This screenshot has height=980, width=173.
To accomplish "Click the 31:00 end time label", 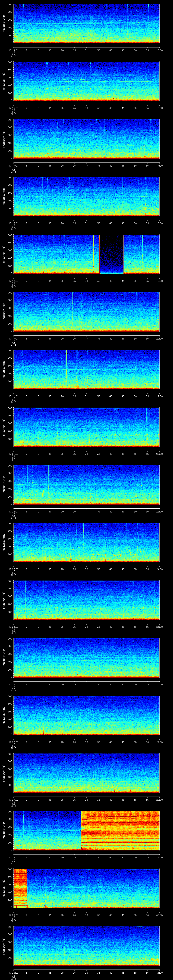I will pos(159,973).
